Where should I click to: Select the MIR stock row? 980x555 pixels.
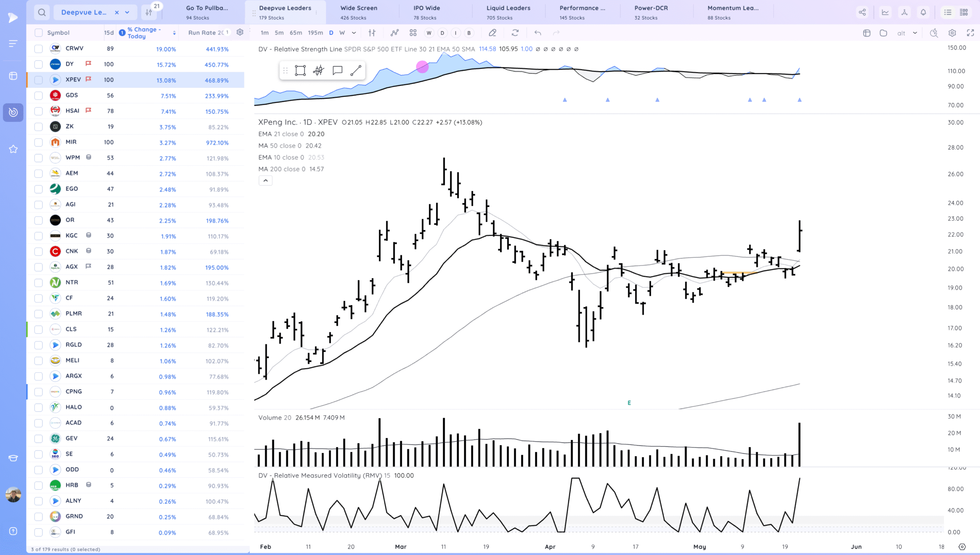71,142
